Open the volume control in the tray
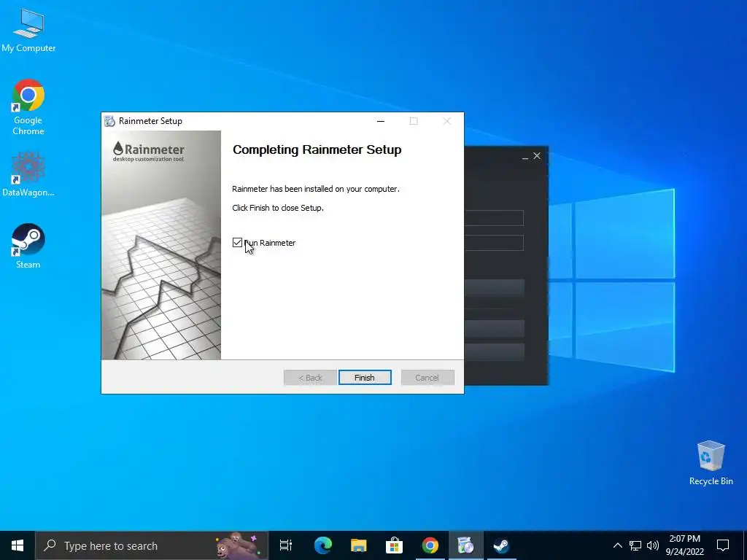 653,545
